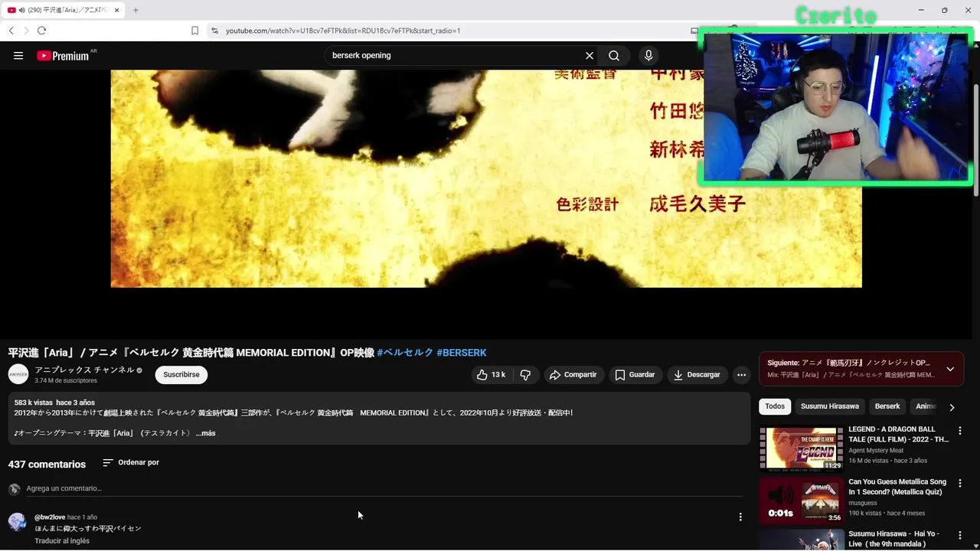Share the video via Compartir
Viewport: 980px width, 551px height.
[x=574, y=375]
